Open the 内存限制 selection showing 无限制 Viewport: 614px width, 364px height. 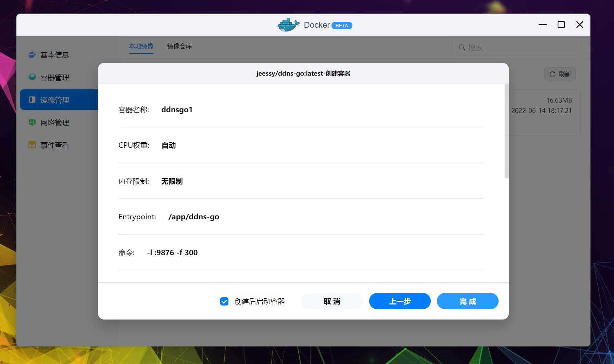point(172,181)
